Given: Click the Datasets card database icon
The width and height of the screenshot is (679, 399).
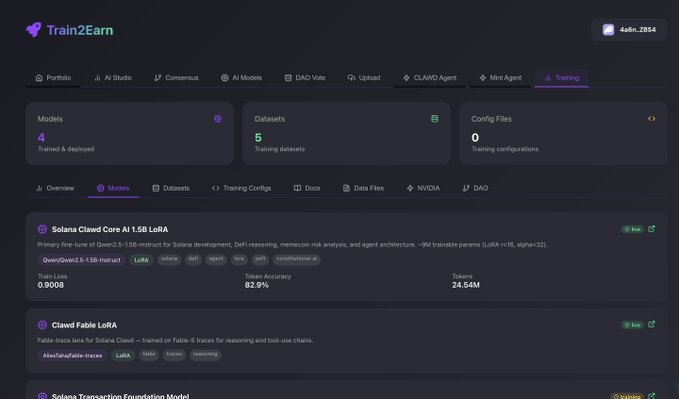Looking at the screenshot, I should click(435, 119).
